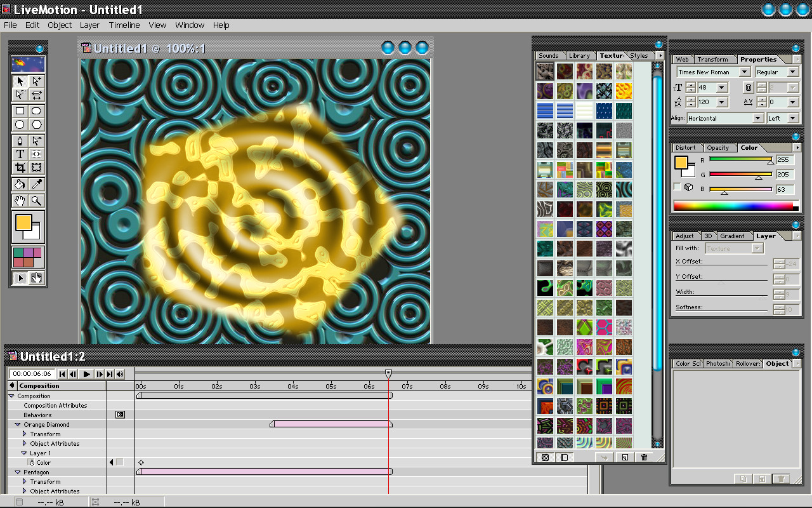
Task: Select the Type tool
Action: tap(20, 154)
